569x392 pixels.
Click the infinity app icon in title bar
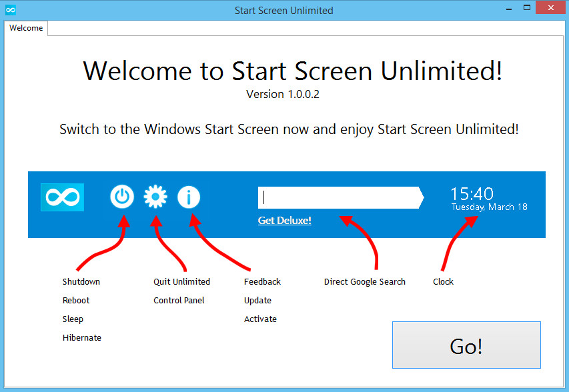pos(11,10)
